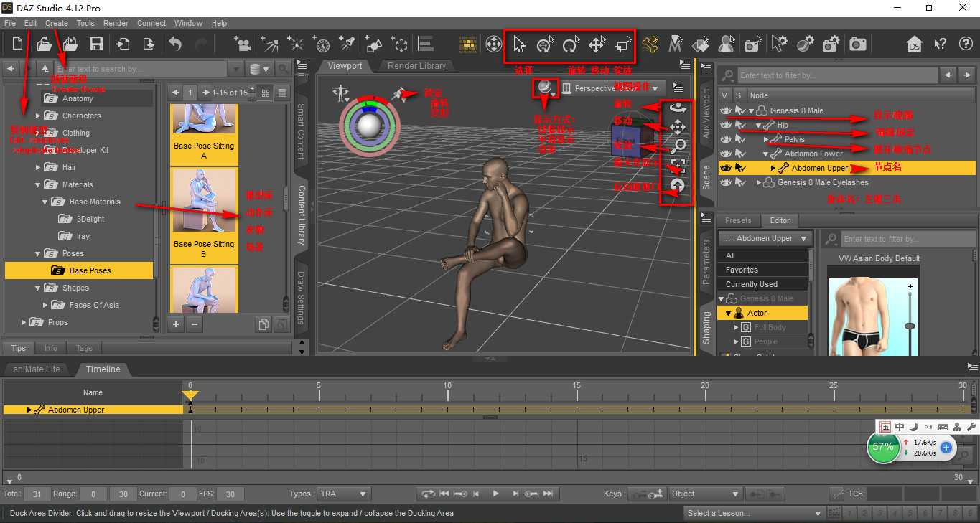Hide Genesis 8 Male Eyelashes eye icon
This screenshot has width=980, height=523.
click(726, 182)
